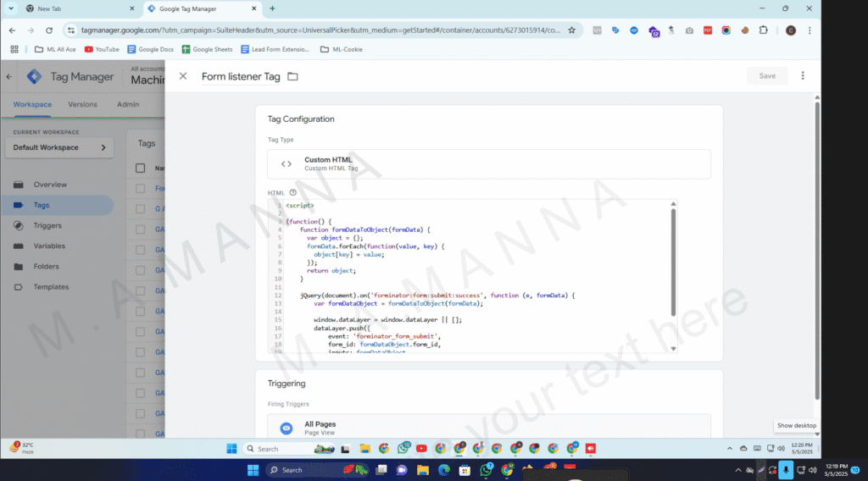Toggle the select-all checkbox in Tags header
Viewport: 868px width, 481px height.
pyautogui.click(x=141, y=168)
